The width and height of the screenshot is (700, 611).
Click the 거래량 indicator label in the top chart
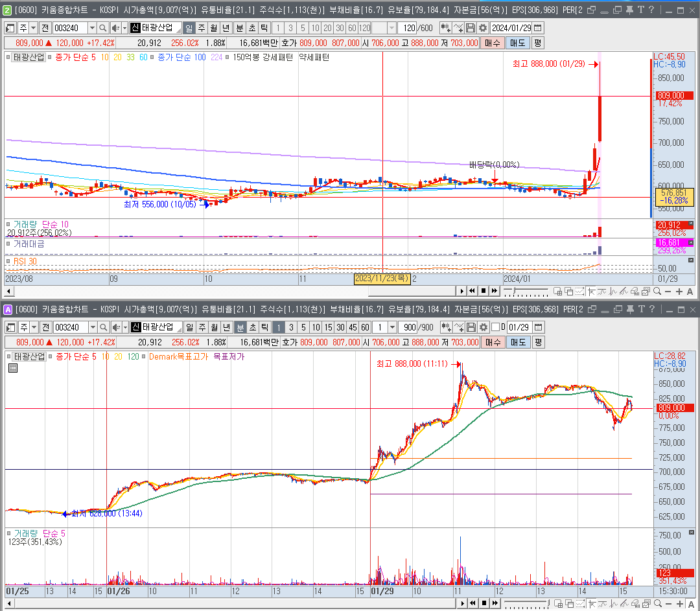25,224
